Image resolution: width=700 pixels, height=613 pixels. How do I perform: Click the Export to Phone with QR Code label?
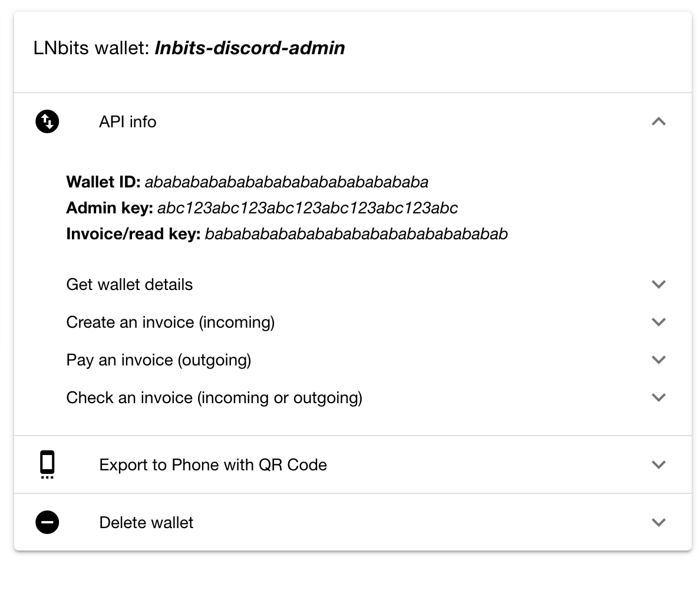pos(213,465)
